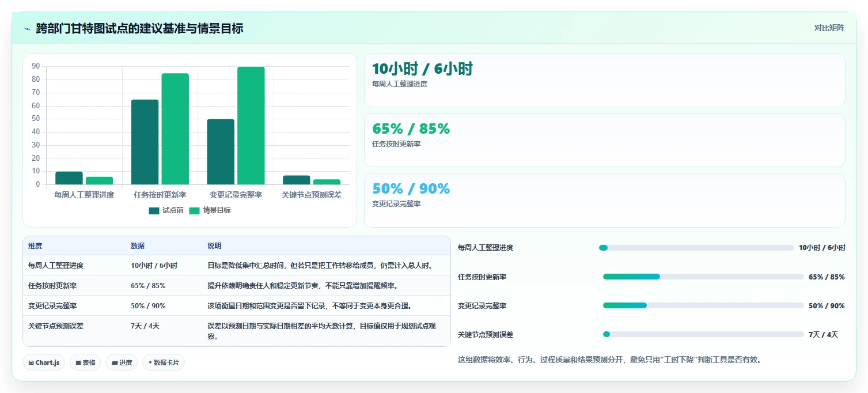Click the 任务按时更新率 progress bar
Viewport: 868px width, 393px height.
tap(703, 277)
